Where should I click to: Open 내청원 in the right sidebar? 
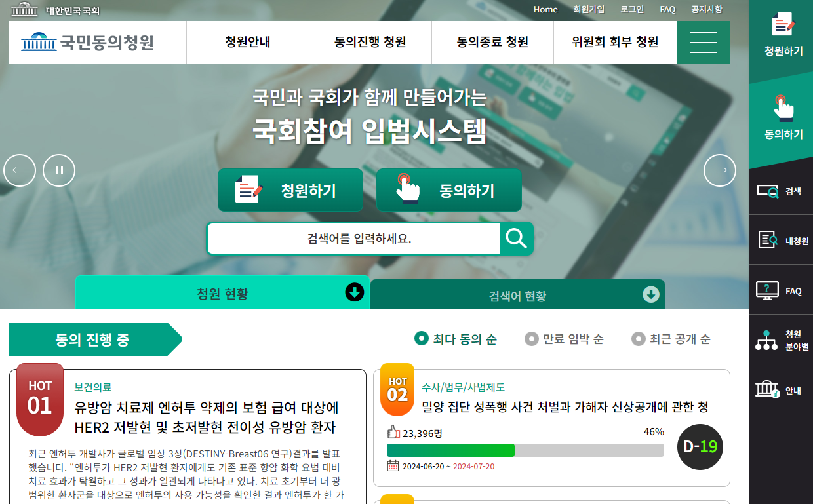pos(781,241)
